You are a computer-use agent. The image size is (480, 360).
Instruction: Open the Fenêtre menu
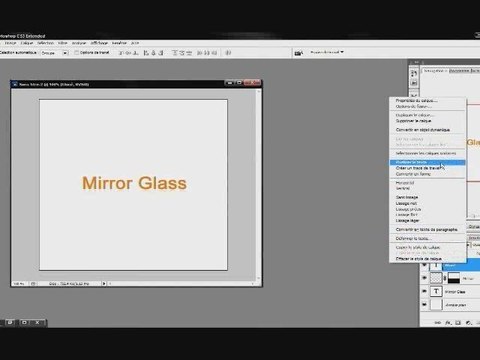(x=119, y=43)
